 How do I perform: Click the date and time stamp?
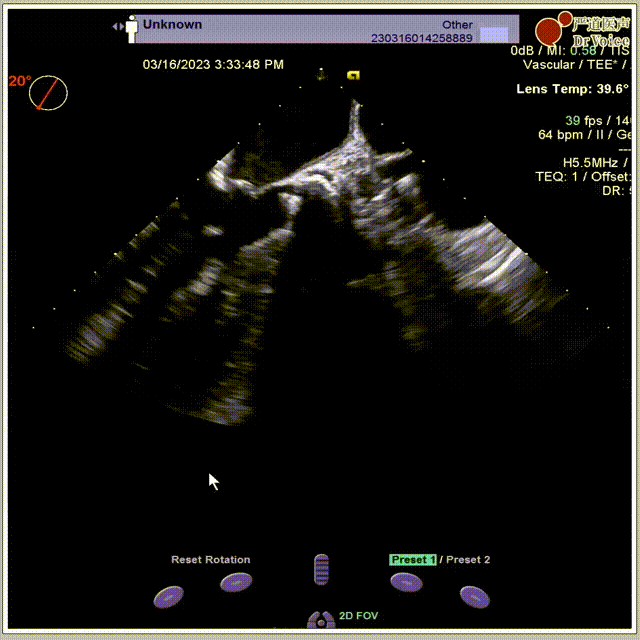click(x=213, y=64)
